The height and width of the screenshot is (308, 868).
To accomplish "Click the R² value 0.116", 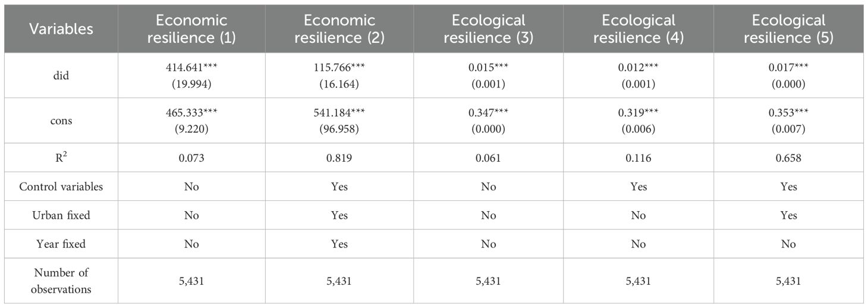I will [639, 158].
